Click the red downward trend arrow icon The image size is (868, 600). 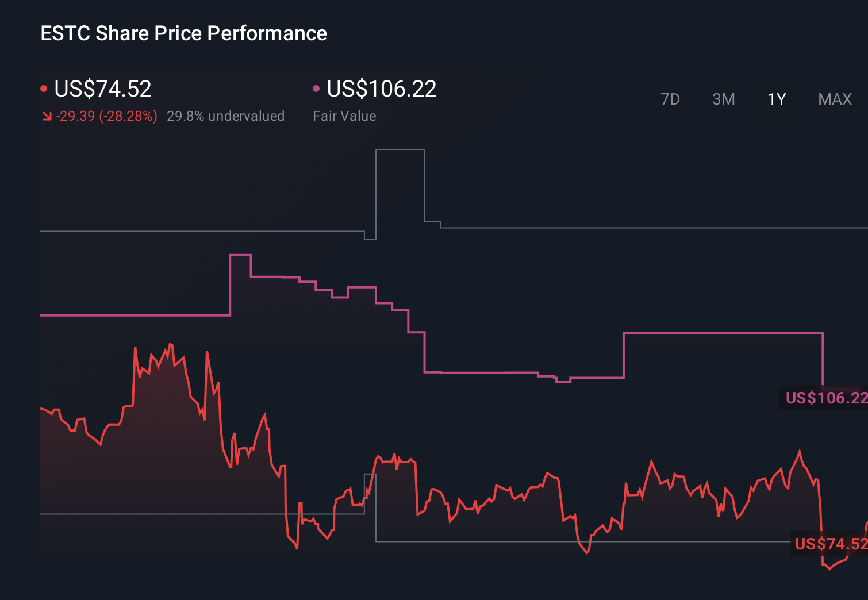coord(47,116)
